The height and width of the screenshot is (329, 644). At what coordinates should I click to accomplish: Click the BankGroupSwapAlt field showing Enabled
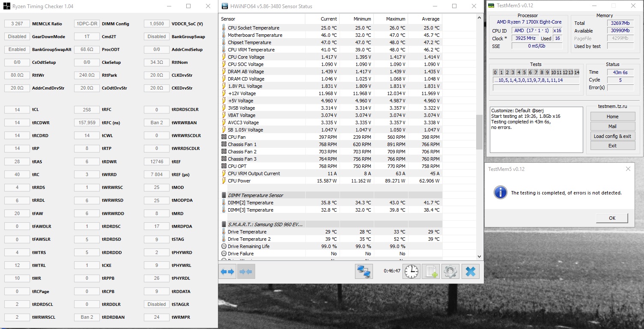click(17, 49)
